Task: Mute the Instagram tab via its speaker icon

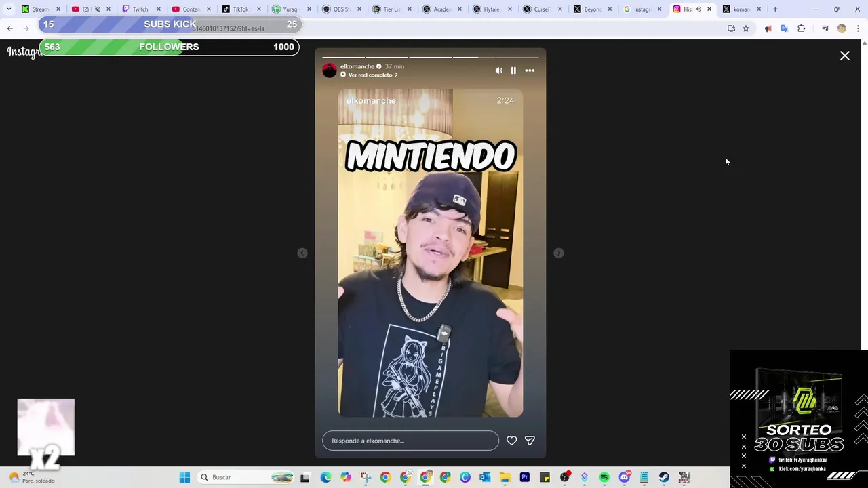Action: tap(698, 9)
